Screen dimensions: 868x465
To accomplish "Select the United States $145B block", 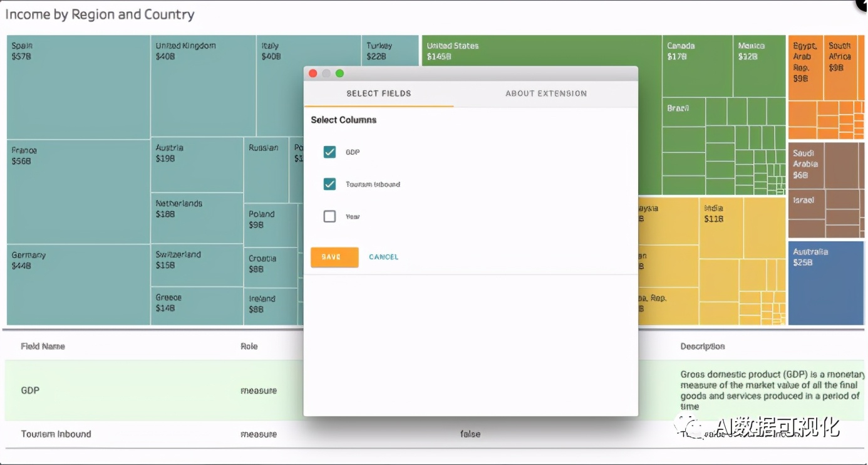I will tap(542, 51).
